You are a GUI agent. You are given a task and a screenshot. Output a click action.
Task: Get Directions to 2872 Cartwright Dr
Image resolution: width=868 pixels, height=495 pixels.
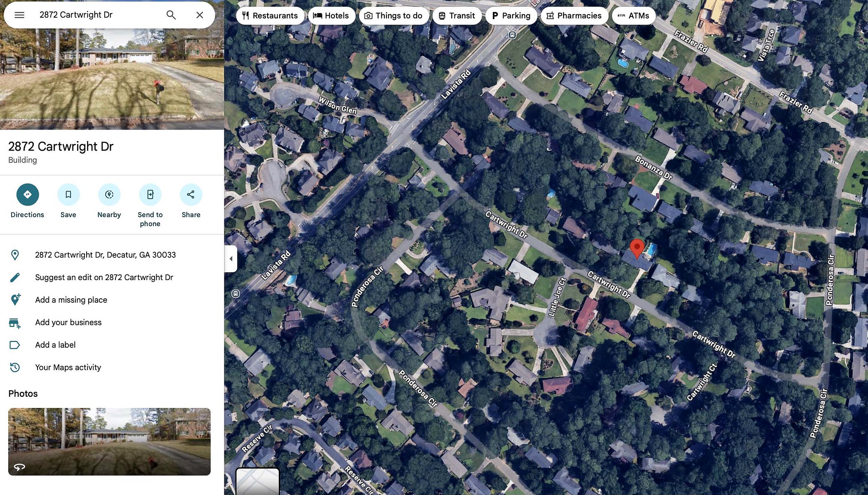(x=27, y=201)
